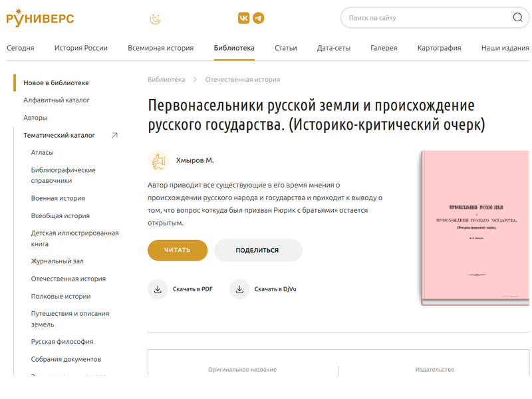This screenshot has height=399, width=532.
Task: Click the Руниверс logo
Action: pos(41,18)
